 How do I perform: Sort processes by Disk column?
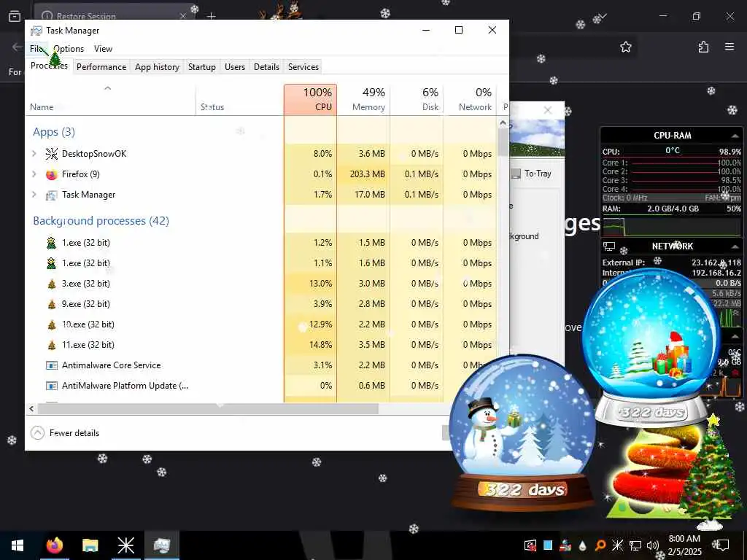click(417, 99)
